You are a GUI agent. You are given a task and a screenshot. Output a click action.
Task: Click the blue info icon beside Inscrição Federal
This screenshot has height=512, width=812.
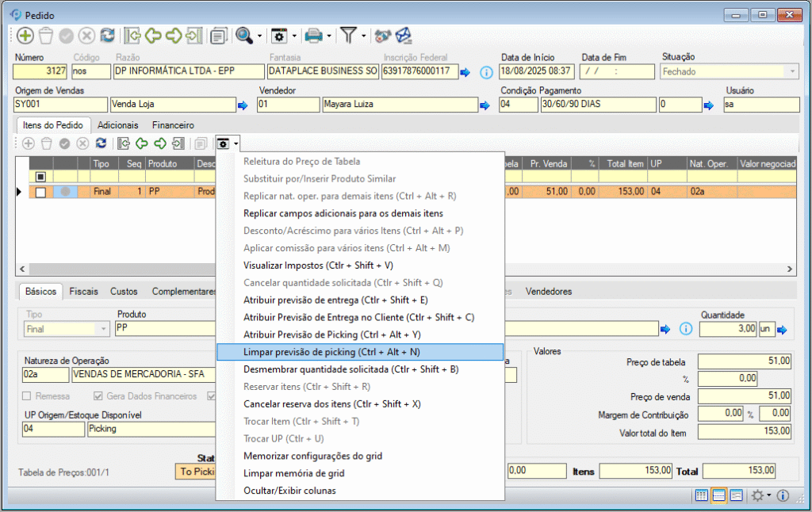(487, 72)
